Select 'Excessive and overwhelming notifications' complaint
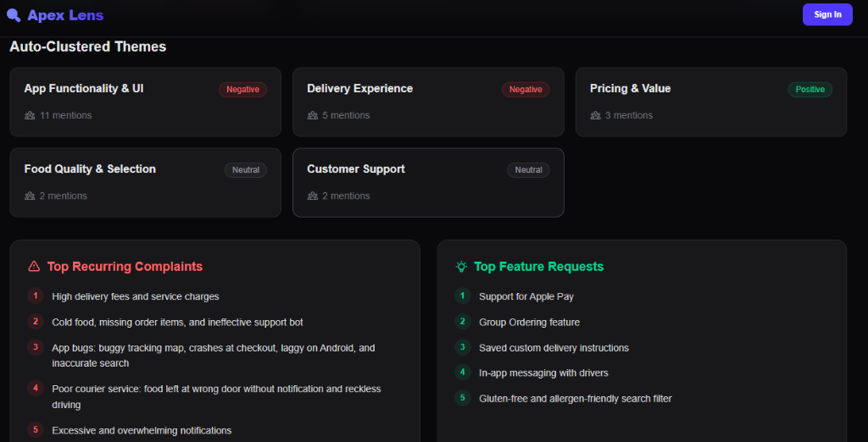 (142, 430)
